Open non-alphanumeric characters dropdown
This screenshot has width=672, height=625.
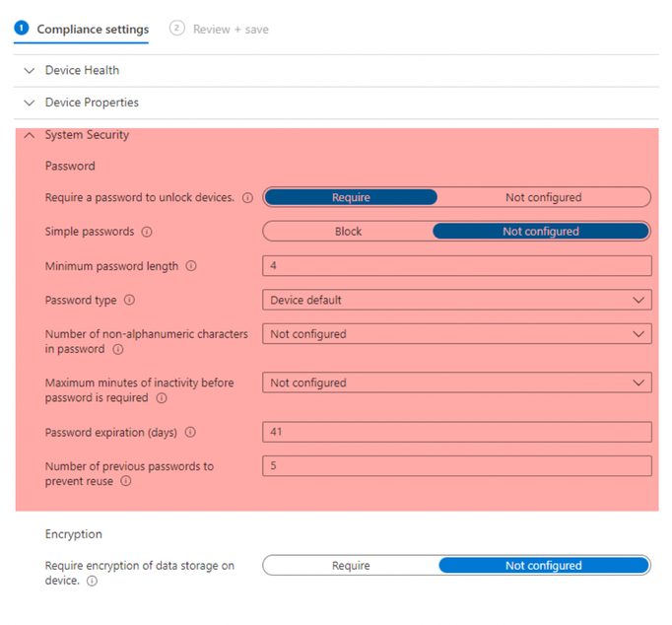click(x=457, y=334)
